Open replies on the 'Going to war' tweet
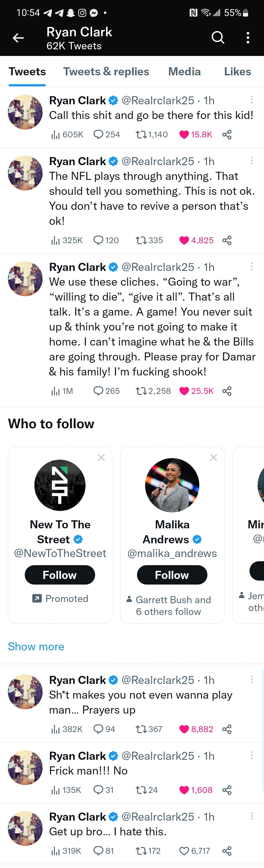The width and height of the screenshot is (264, 868). pyautogui.click(x=98, y=391)
